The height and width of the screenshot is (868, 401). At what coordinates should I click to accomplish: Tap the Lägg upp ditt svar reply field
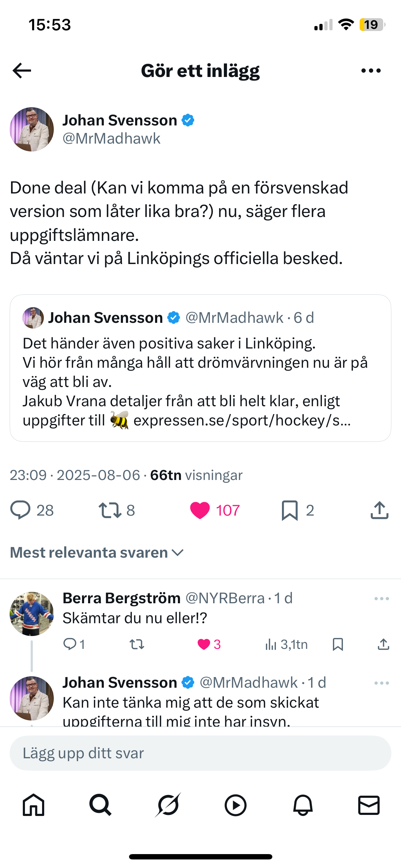coord(200,753)
